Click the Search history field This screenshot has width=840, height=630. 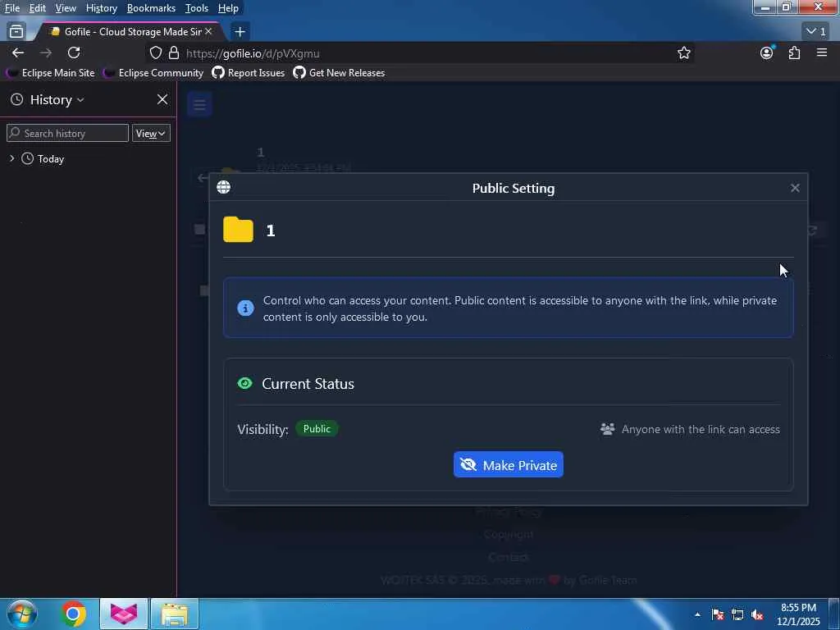coord(67,134)
